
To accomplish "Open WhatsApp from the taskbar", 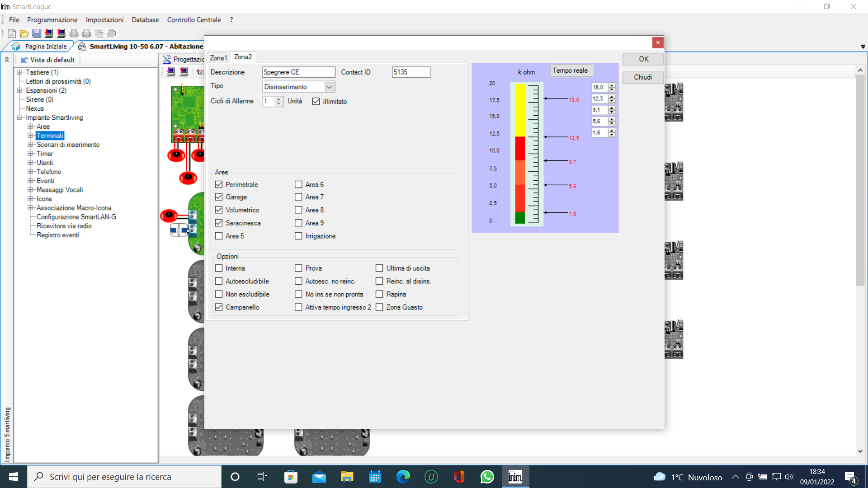I will coord(487,477).
